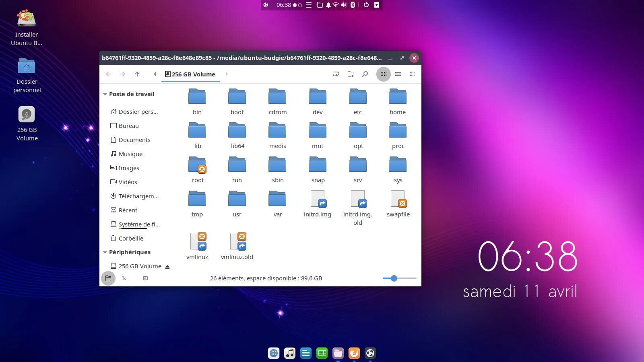Select the 256 GB Volume path tab
Viewport: 644px width, 362px height.
coord(190,74)
